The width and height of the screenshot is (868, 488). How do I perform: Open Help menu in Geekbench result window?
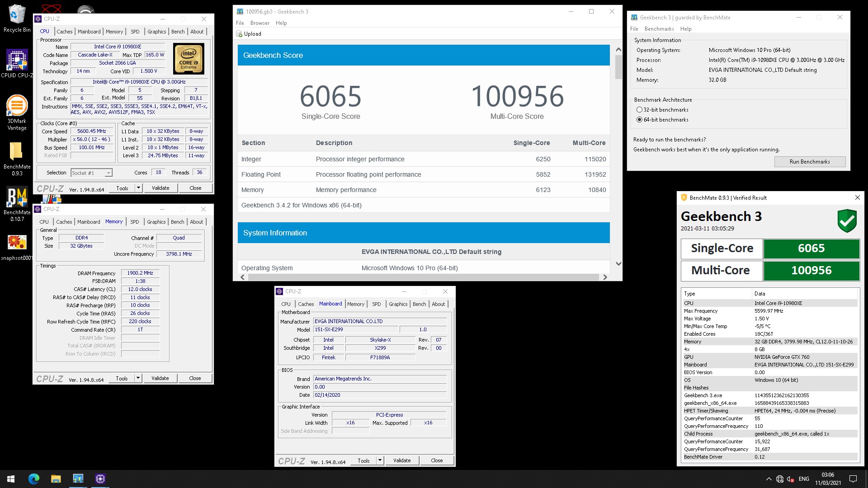coord(281,23)
